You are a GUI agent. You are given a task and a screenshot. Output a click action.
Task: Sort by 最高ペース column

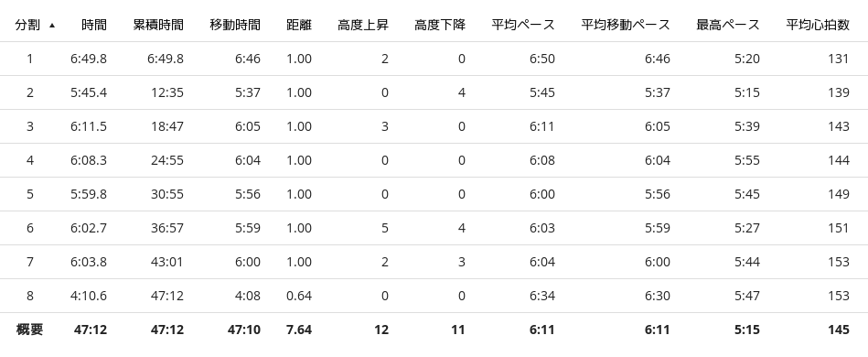click(x=728, y=25)
